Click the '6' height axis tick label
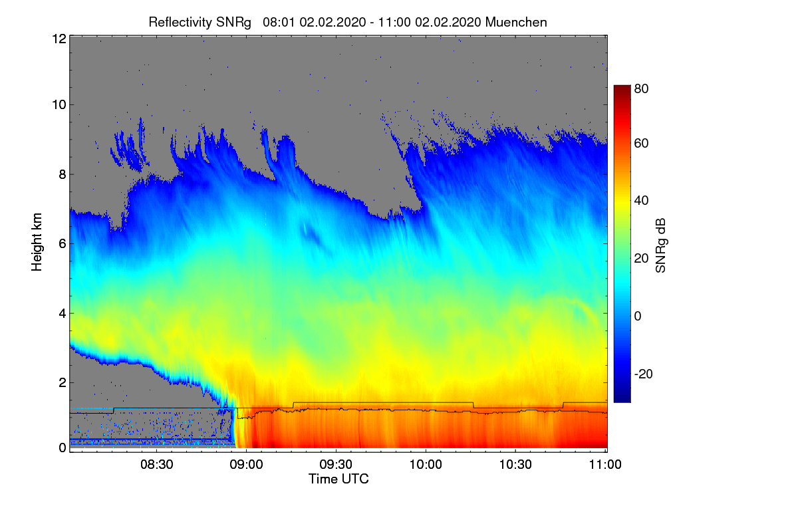Viewport: 798px width, 532px height. [62, 243]
